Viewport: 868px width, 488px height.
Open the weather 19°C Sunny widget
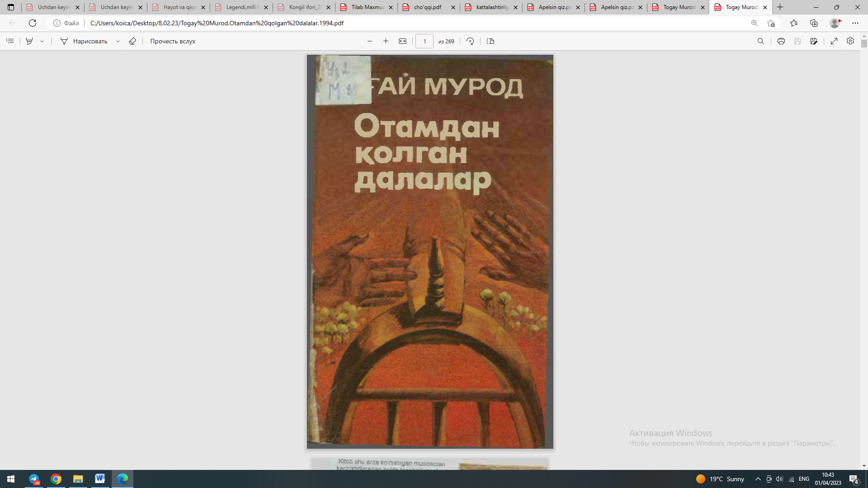(720, 479)
